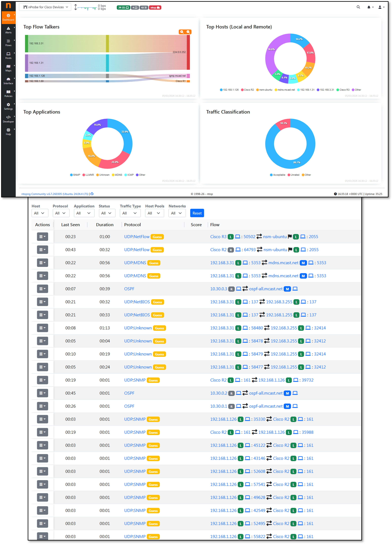
Task: Expand the Protocol filter dropdown
Action: pos(61,213)
